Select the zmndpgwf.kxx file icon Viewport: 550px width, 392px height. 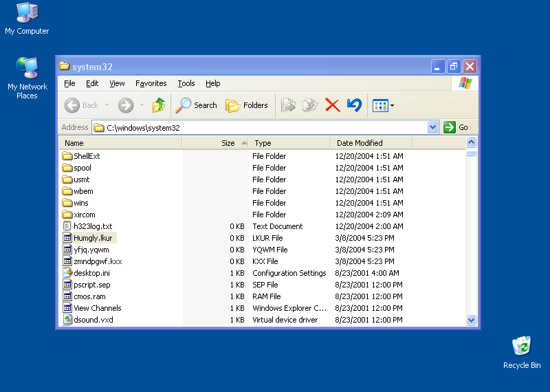[x=67, y=261]
